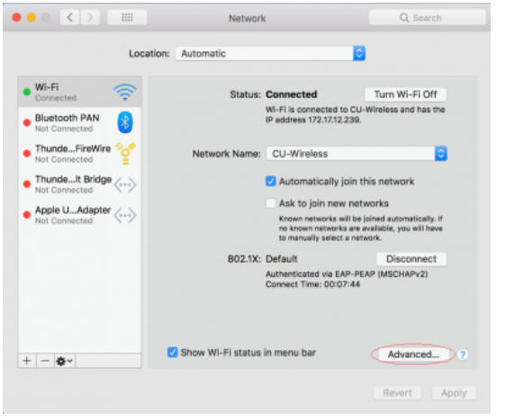Image resolution: width=506 pixels, height=420 pixels.
Task: Open help with the question mark button
Action: pos(463,354)
